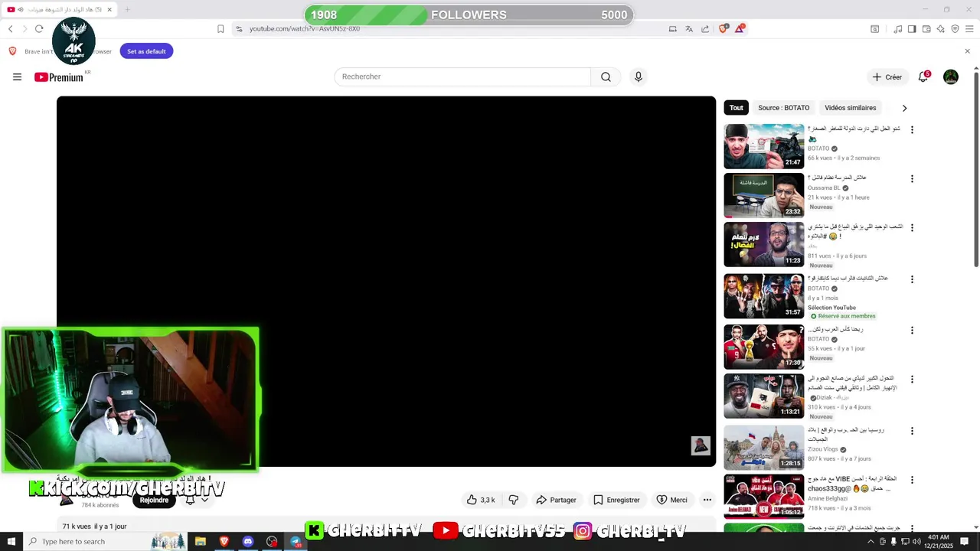Open Windows Start menu

[x=11, y=541]
